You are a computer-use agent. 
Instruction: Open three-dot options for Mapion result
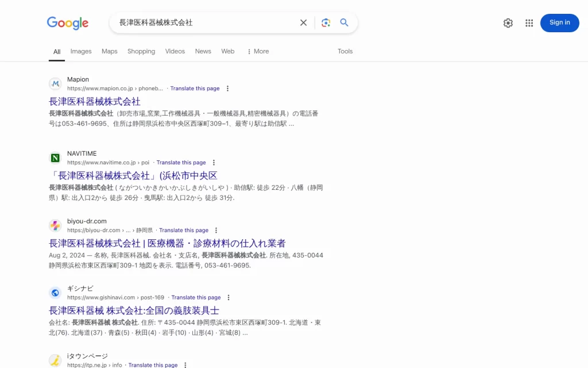(x=227, y=89)
